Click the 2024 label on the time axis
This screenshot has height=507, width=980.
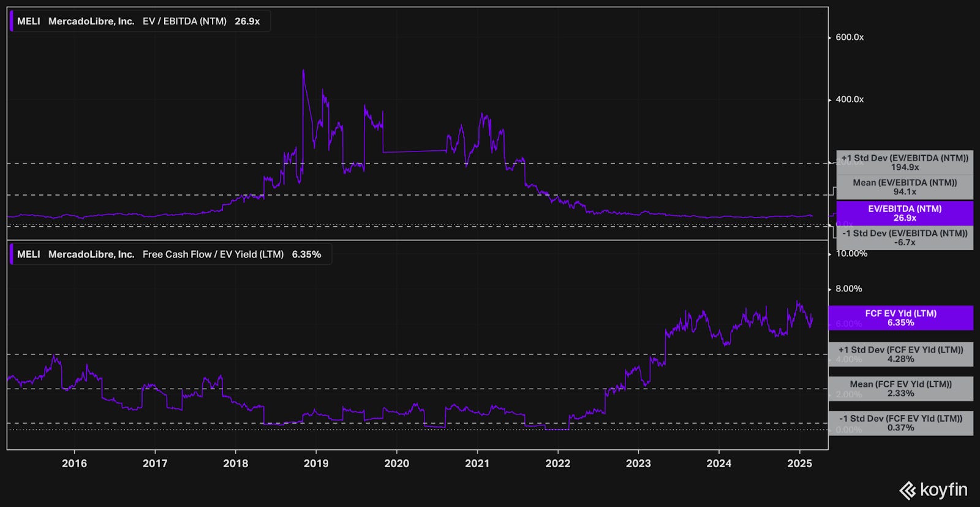click(719, 463)
